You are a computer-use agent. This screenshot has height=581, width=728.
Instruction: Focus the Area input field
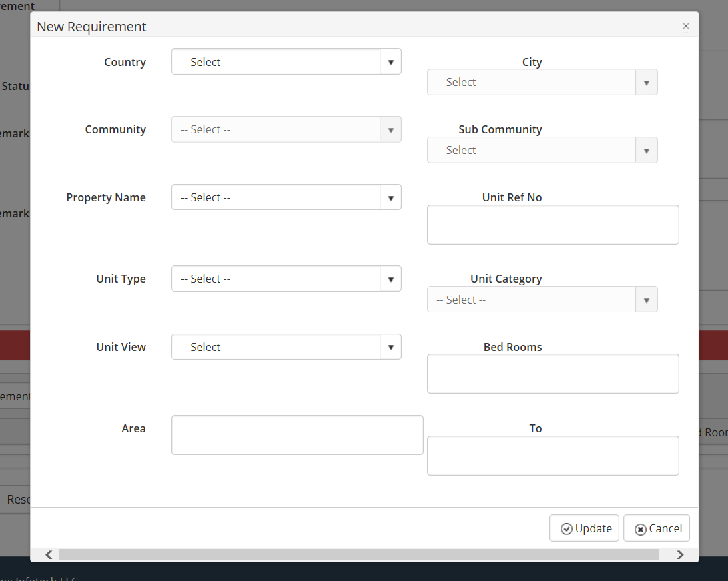click(297, 436)
